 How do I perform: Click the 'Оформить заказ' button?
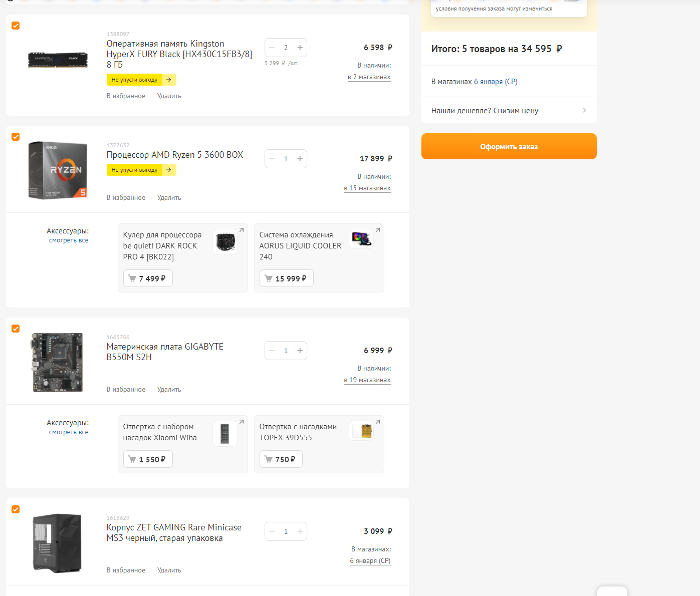509,146
